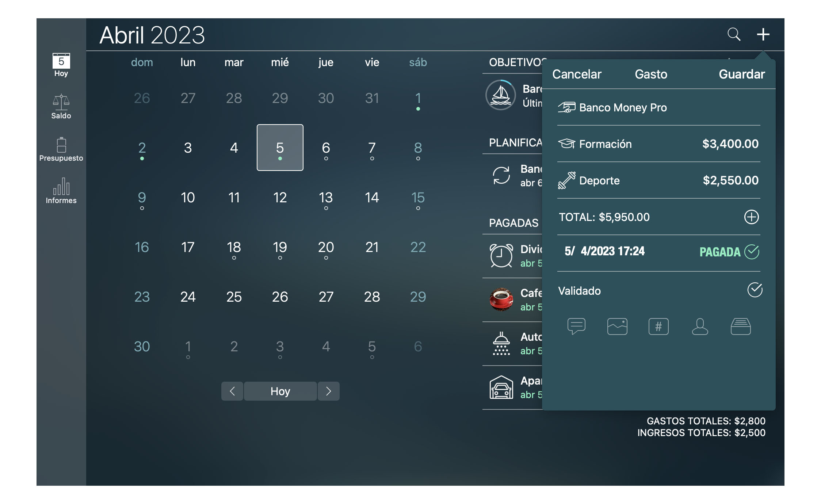Open the attachments wallet icon in the expense panel
821x504 pixels.
[x=741, y=326]
